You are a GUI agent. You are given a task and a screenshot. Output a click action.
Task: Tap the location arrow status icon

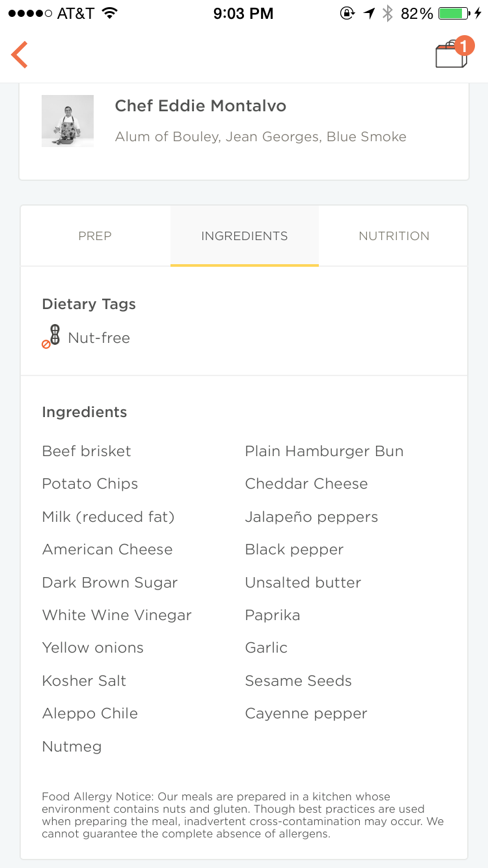click(x=369, y=13)
